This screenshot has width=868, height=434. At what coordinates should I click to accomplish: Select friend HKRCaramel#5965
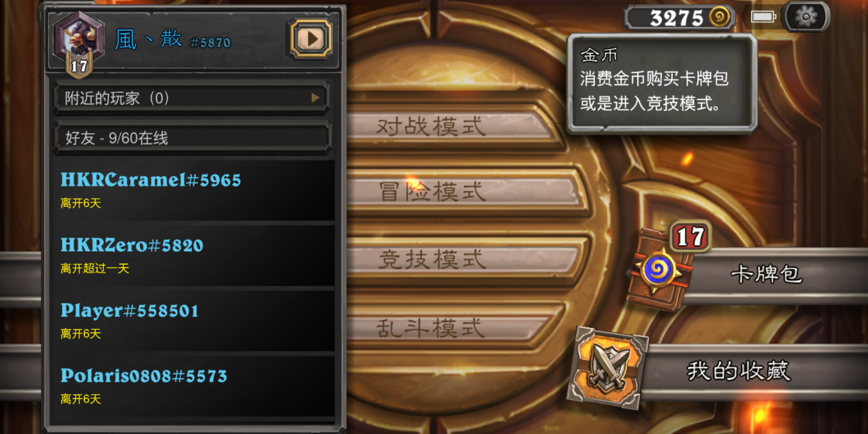192,190
